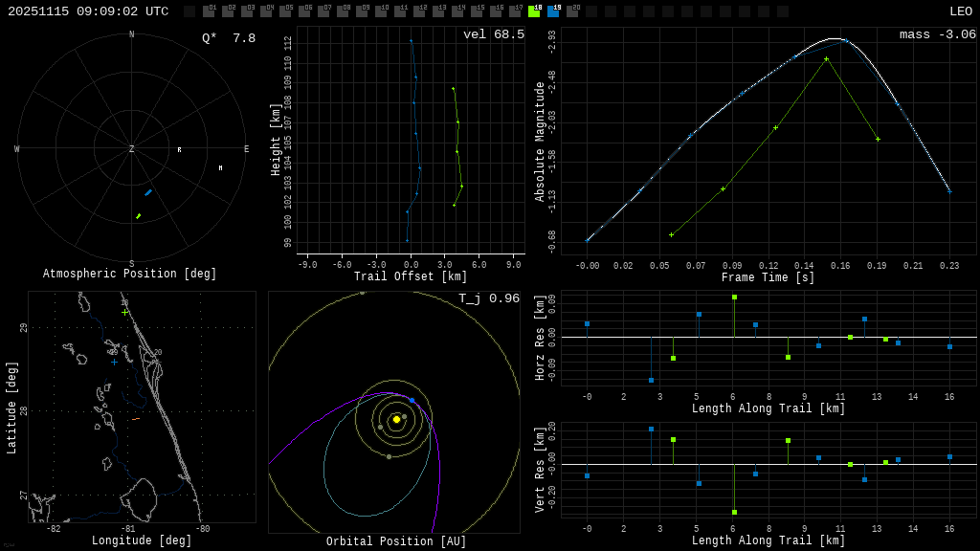The image size is (980, 551).
Task: Click station indicator 13 box
Action: click(438, 11)
